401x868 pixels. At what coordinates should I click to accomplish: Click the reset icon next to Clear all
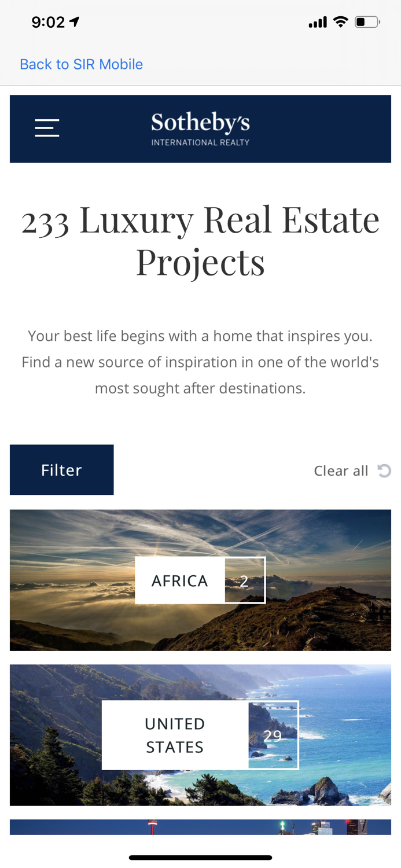385,470
